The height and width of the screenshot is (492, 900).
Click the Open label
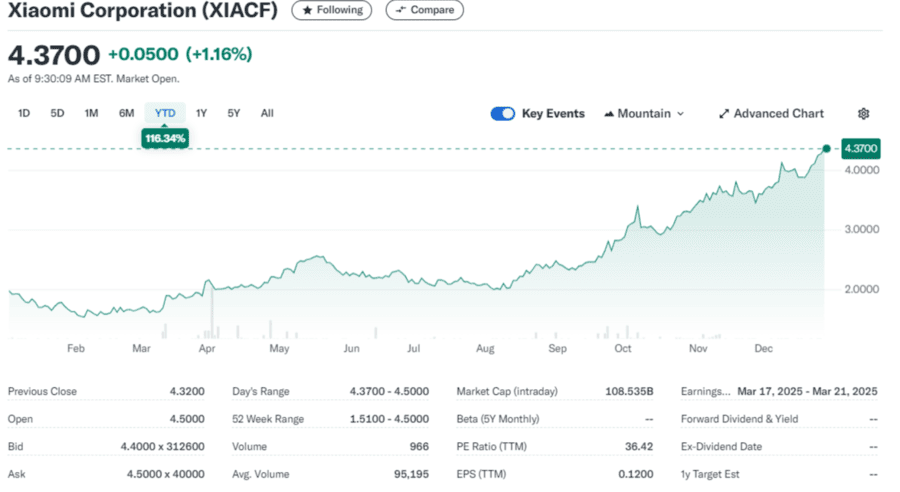20,419
